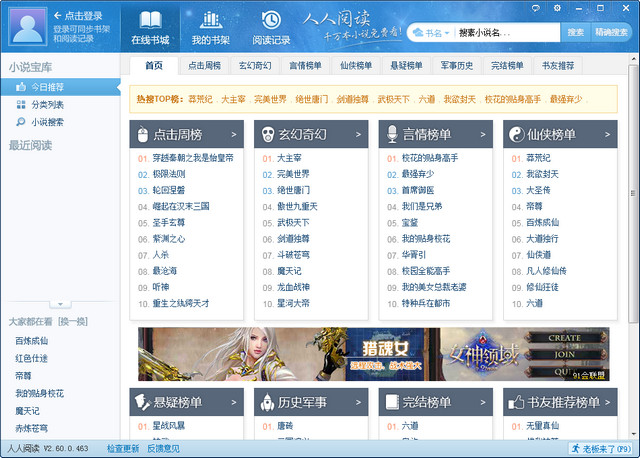Expand 仙侠榜单 list with its arrow
The height and width of the screenshot is (458, 640).
(607, 134)
